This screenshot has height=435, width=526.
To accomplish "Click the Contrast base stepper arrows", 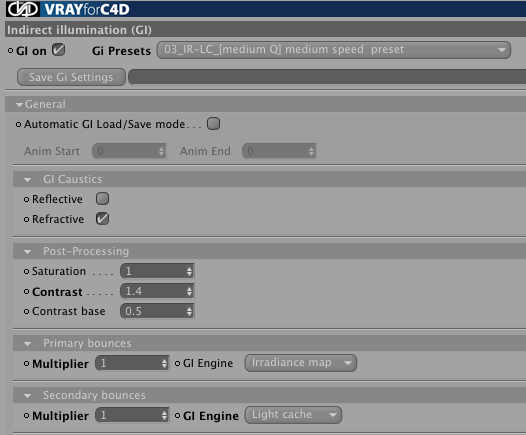I will coord(190,311).
